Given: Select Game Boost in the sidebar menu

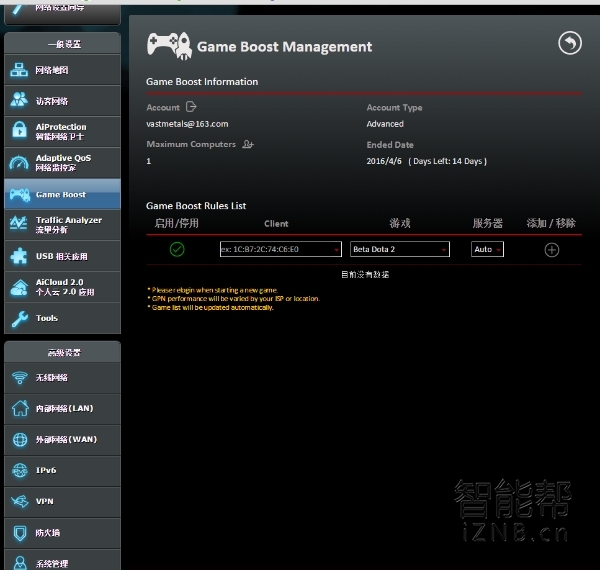Looking at the screenshot, I should click(x=61, y=195).
